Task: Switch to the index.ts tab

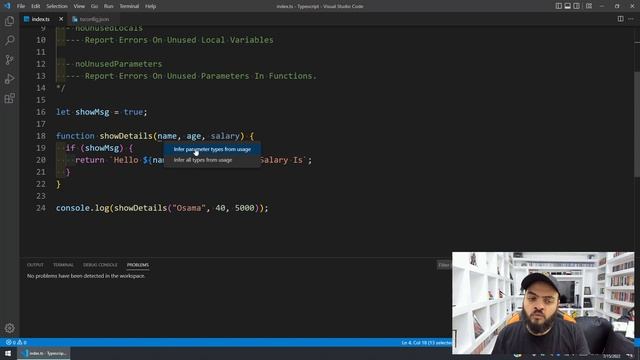Action: coord(40,19)
